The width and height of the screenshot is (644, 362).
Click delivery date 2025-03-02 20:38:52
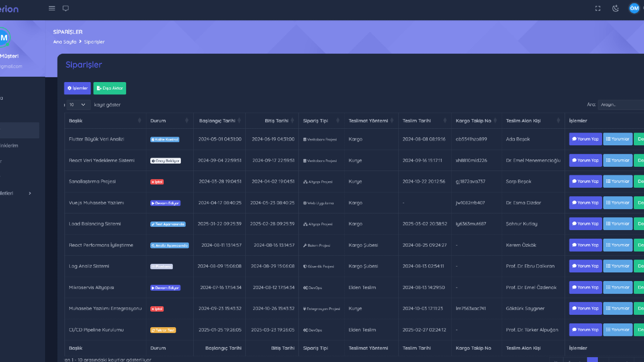[424, 224]
